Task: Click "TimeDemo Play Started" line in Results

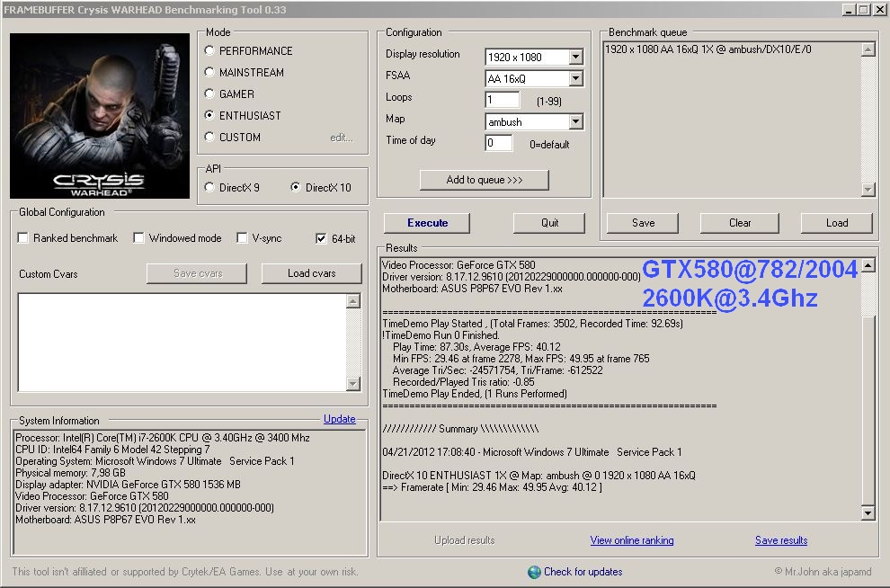Action: pyautogui.click(x=532, y=324)
